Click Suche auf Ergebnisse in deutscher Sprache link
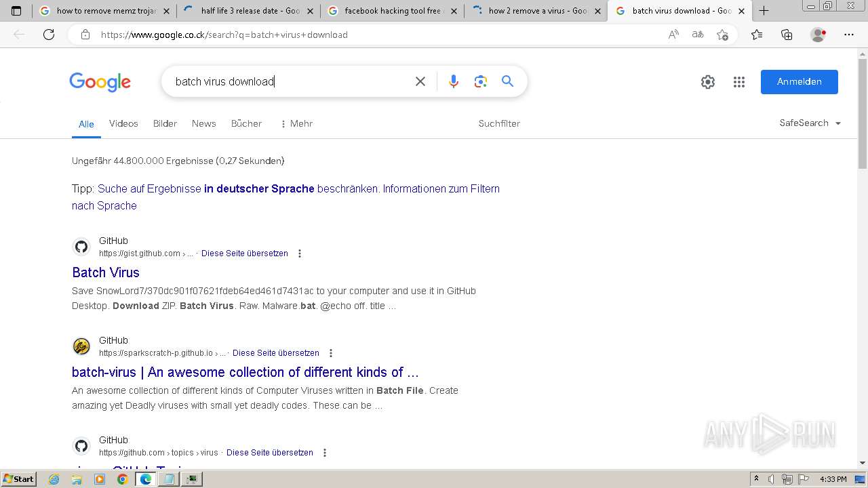The height and width of the screenshot is (488, 868). [238, 188]
